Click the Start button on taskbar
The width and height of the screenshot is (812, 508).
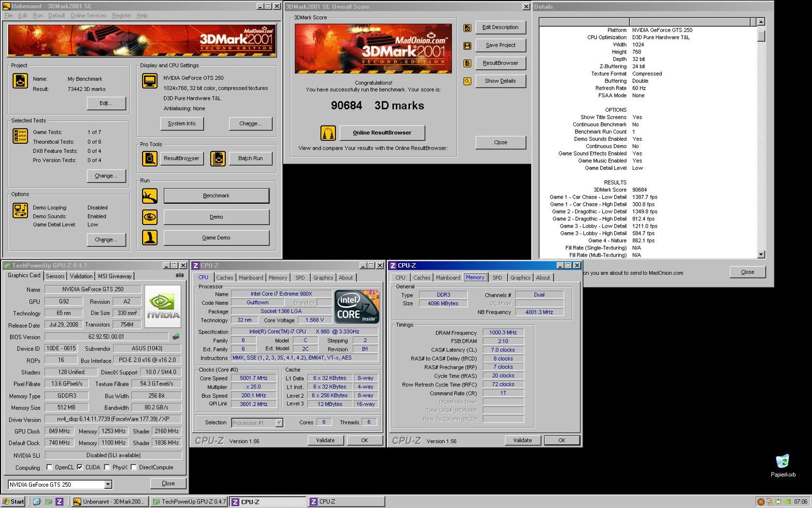coord(13,501)
